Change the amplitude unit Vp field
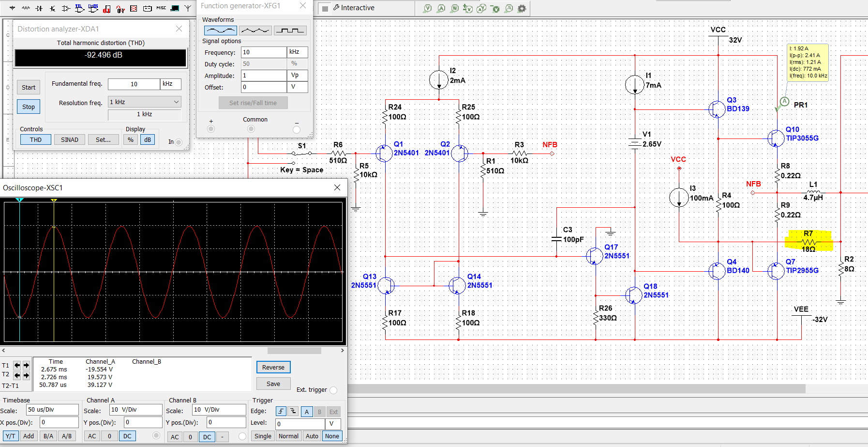The image size is (868, 447). pyautogui.click(x=298, y=75)
